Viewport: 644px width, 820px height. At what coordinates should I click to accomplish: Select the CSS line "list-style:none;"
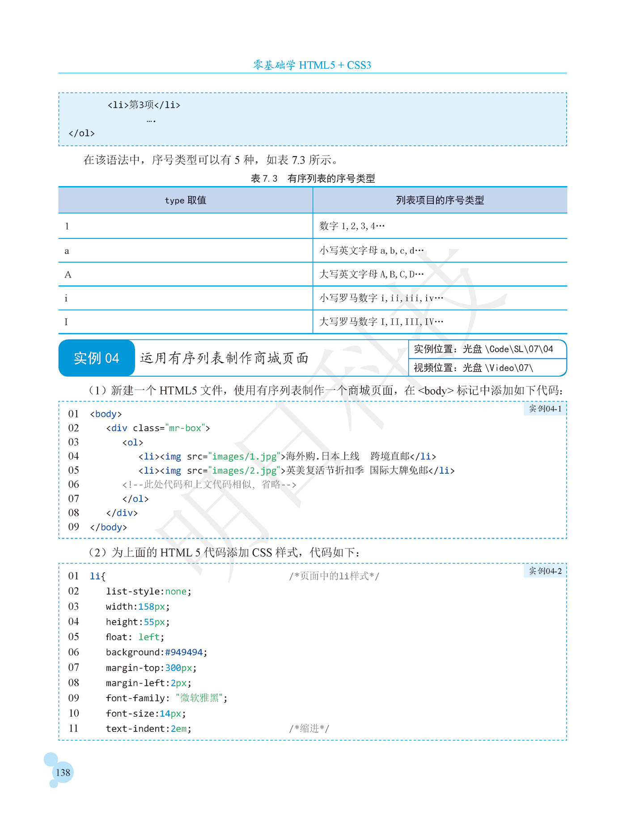[149, 591]
